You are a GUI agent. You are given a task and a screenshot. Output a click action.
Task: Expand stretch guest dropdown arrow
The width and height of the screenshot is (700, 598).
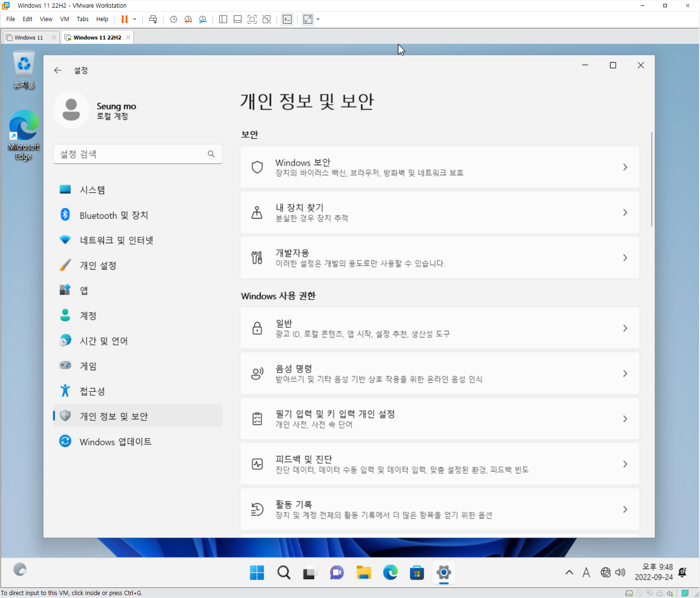318,19
